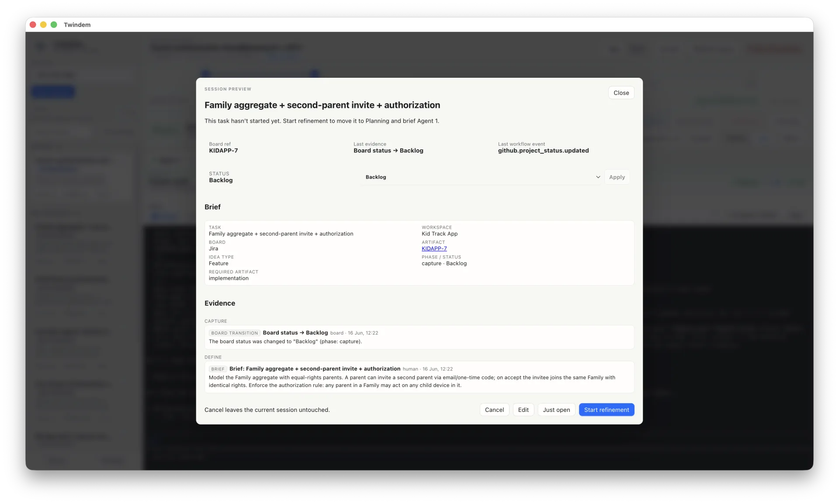Select the Kid Track App workspace value
This screenshot has width=839, height=504.
440,234
